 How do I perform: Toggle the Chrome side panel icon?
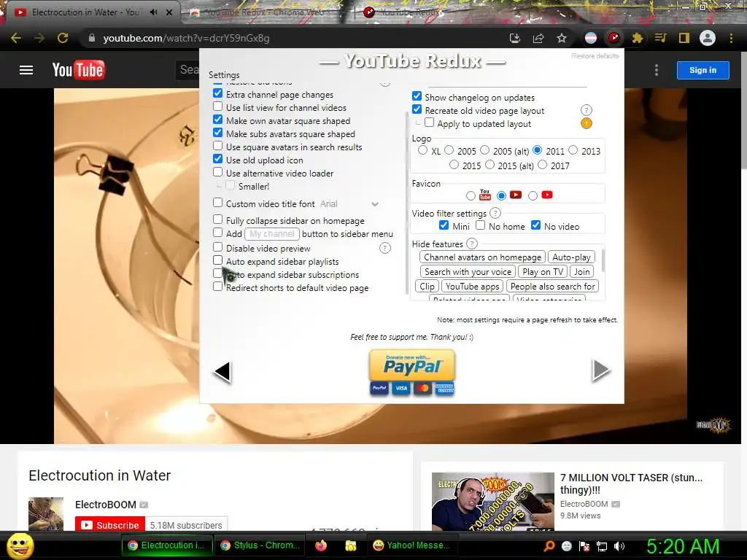pyautogui.click(x=684, y=38)
